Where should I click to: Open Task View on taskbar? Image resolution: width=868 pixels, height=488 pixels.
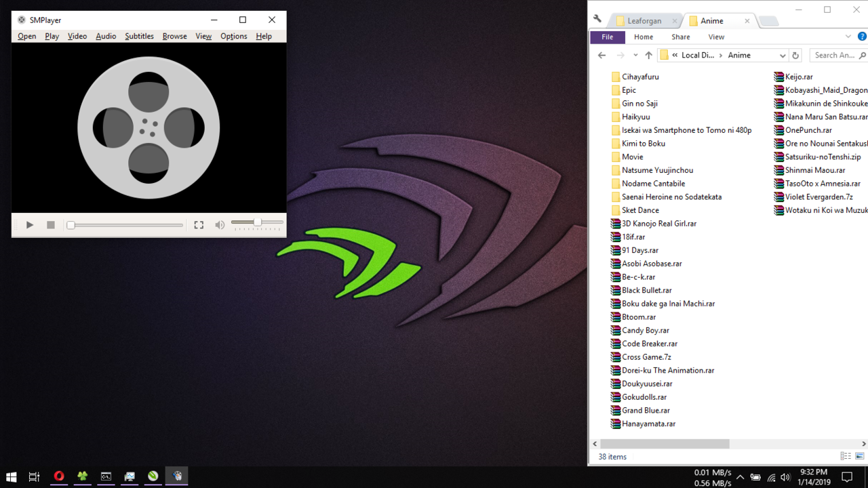pos(34,476)
